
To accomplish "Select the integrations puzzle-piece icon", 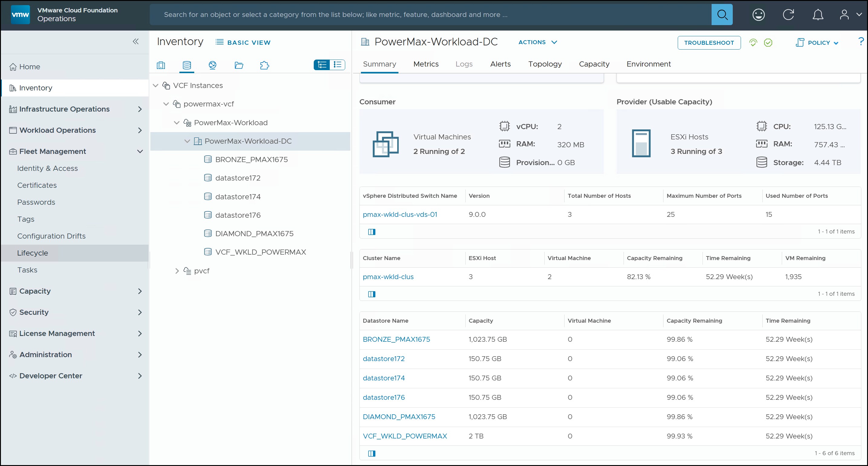I will (264, 65).
